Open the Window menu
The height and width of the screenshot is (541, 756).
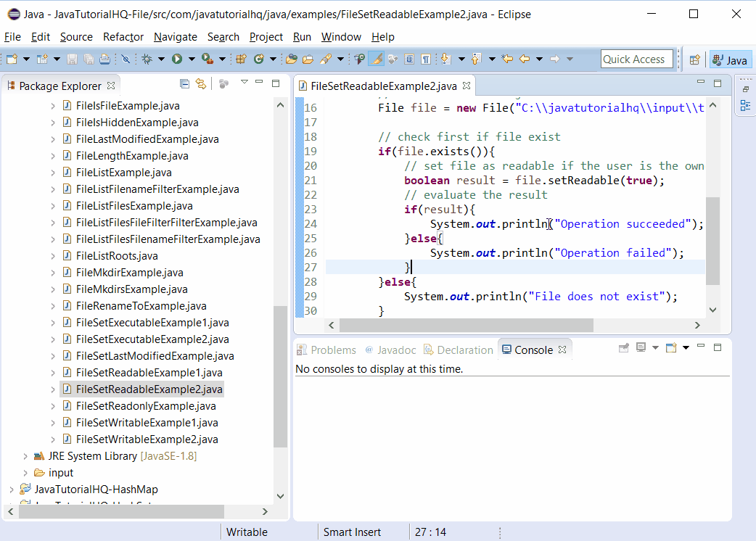pyautogui.click(x=341, y=36)
